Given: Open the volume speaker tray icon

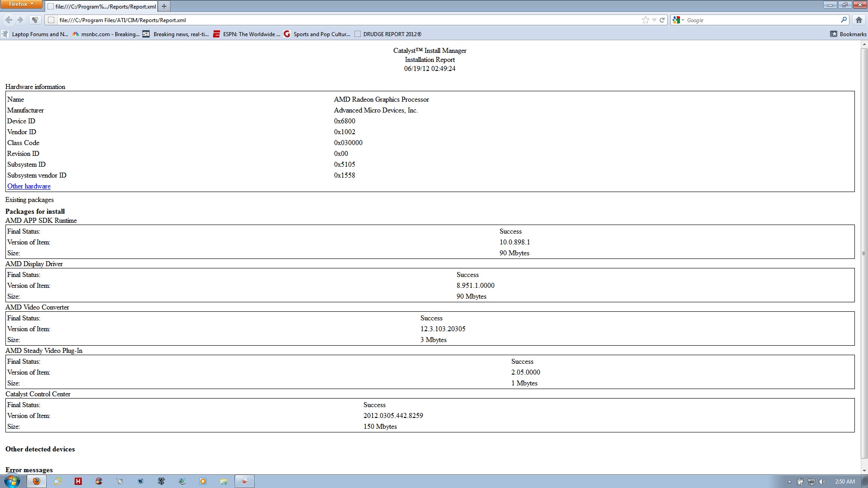Looking at the screenshot, I should click(x=822, y=482).
